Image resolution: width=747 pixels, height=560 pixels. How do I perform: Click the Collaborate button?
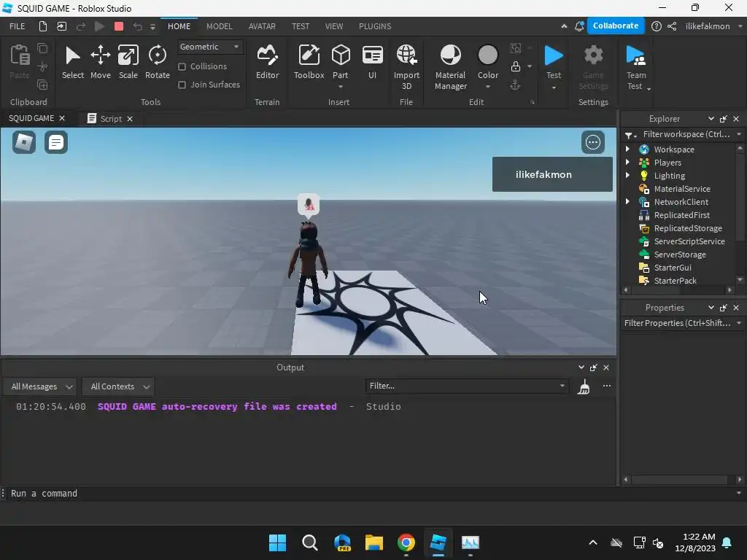coord(616,26)
